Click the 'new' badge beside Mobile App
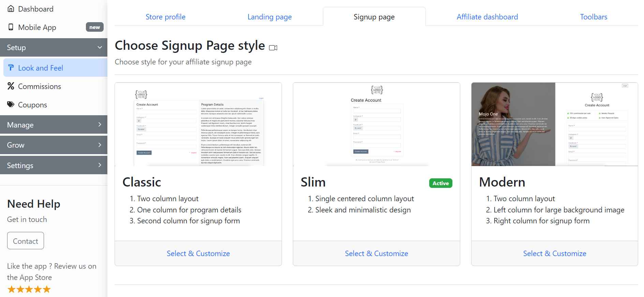 (94, 27)
